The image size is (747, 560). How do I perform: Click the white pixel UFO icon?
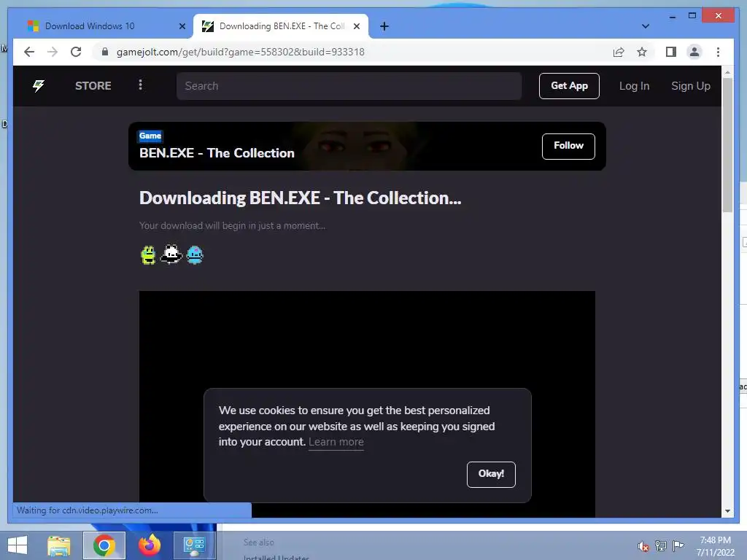coord(171,254)
